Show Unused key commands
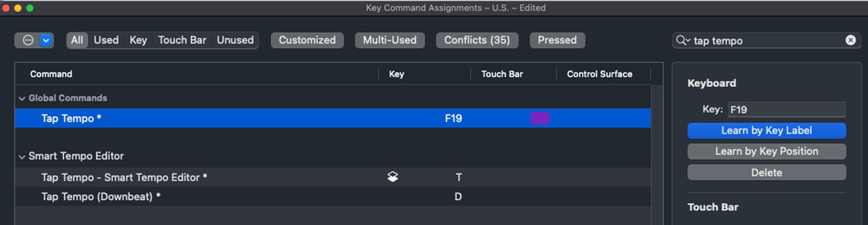The height and width of the screenshot is (225, 868). pyautogui.click(x=235, y=40)
